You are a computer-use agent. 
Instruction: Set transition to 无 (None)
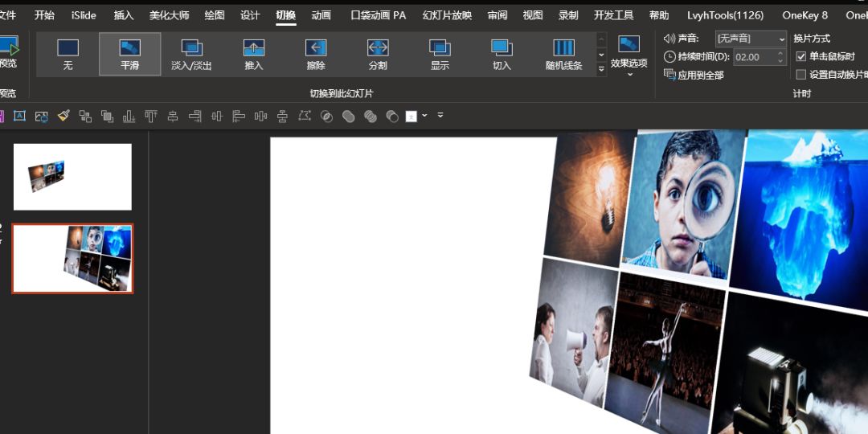pos(68,54)
